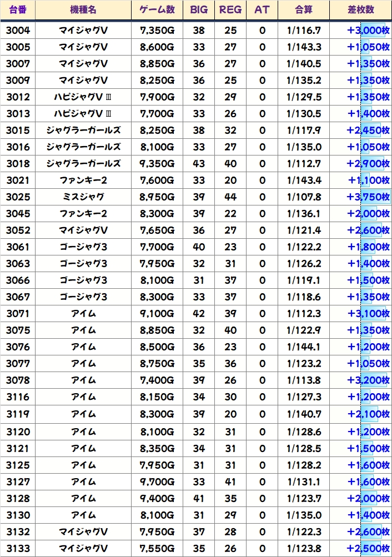Click the 1/107.8 combined rate cell

tap(304, 197)
